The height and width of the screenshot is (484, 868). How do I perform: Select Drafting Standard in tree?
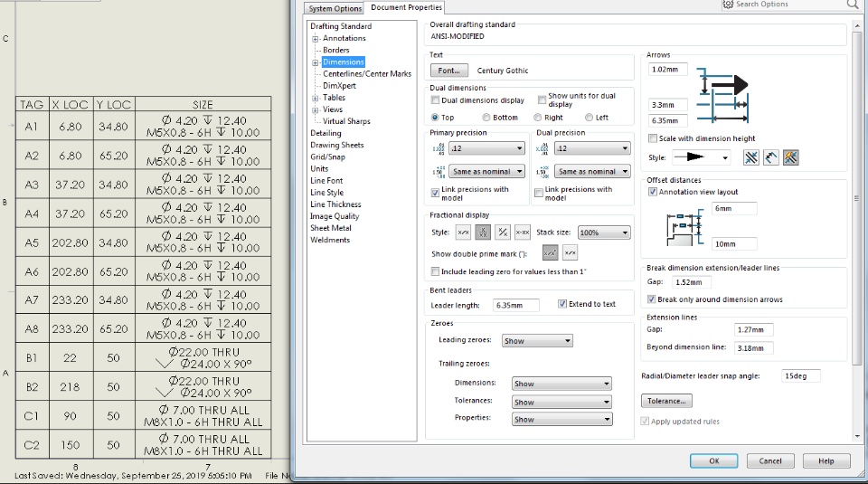[x=341, y=26]
